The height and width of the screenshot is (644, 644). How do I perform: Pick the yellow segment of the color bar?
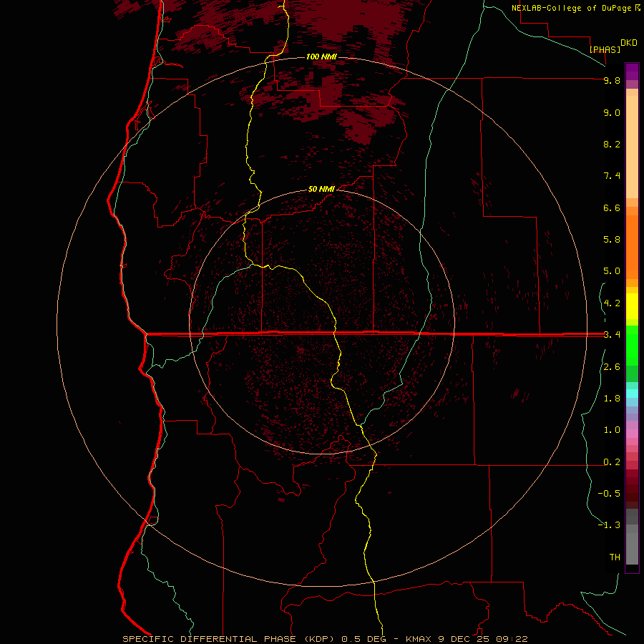[x=632, y=306]
